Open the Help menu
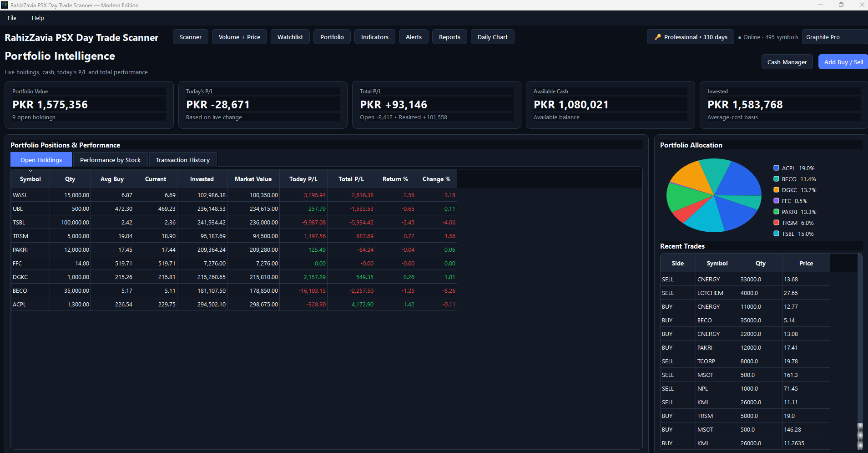Image resolution: width=868 pixels, height=453 pixels. tap(38, 18)
